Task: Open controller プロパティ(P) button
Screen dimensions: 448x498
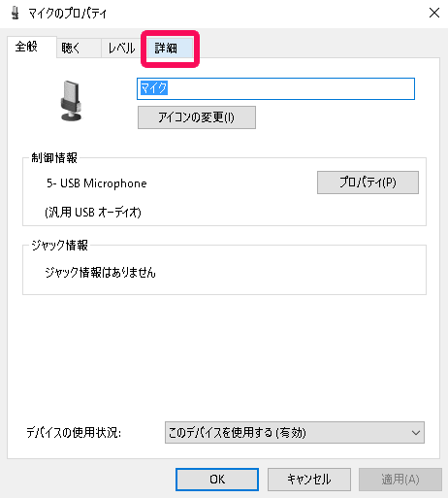Action: pos(368,183)
